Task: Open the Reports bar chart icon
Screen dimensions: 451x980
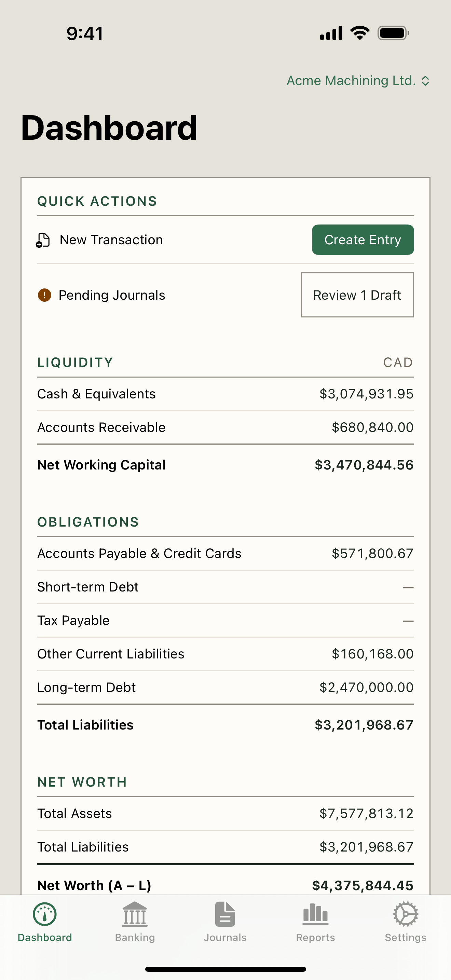Action: 315,914
